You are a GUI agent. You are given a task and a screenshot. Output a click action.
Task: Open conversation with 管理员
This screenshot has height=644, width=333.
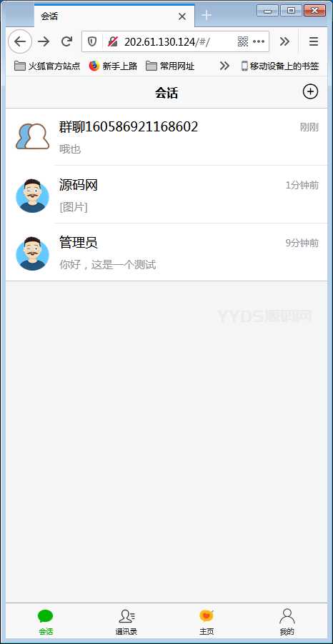click(166, 253)
